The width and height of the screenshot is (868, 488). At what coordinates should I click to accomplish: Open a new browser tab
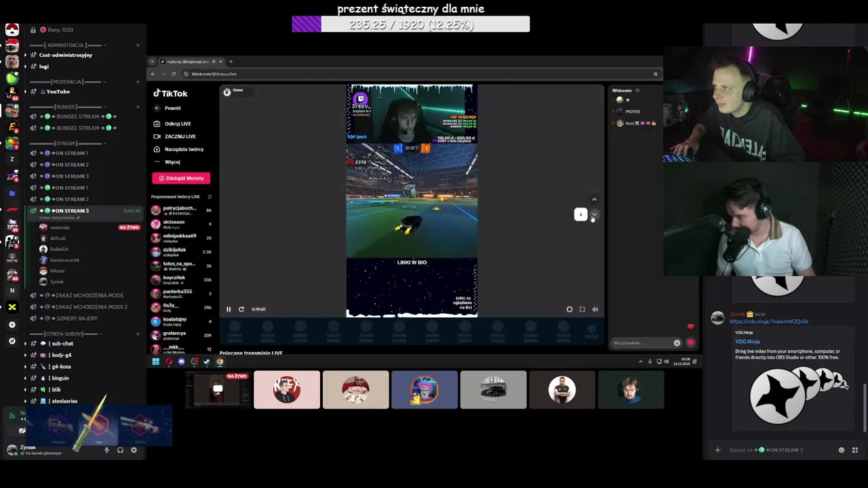[231, 62]
